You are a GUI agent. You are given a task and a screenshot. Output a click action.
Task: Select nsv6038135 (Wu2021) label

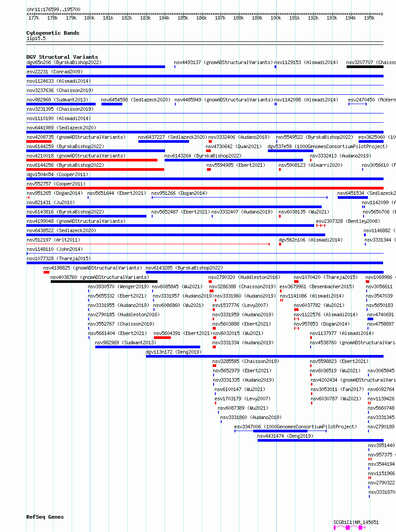tap(304, 212)
